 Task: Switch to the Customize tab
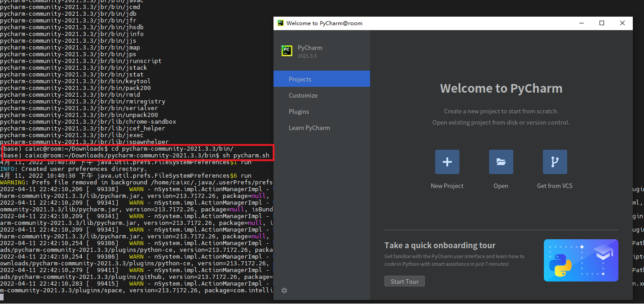(322, 95)
